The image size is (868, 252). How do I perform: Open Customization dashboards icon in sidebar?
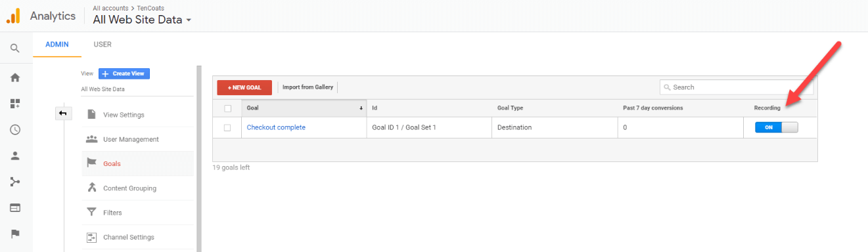[x=14, y=104]
